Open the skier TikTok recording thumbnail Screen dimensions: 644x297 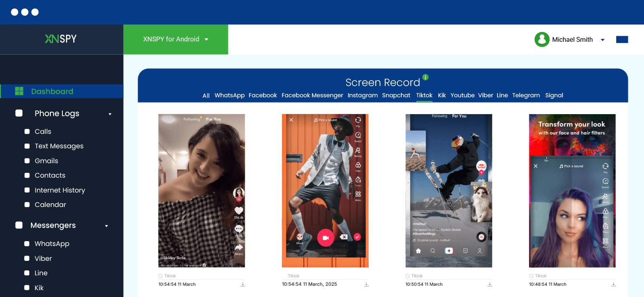(x=448, y=190)
